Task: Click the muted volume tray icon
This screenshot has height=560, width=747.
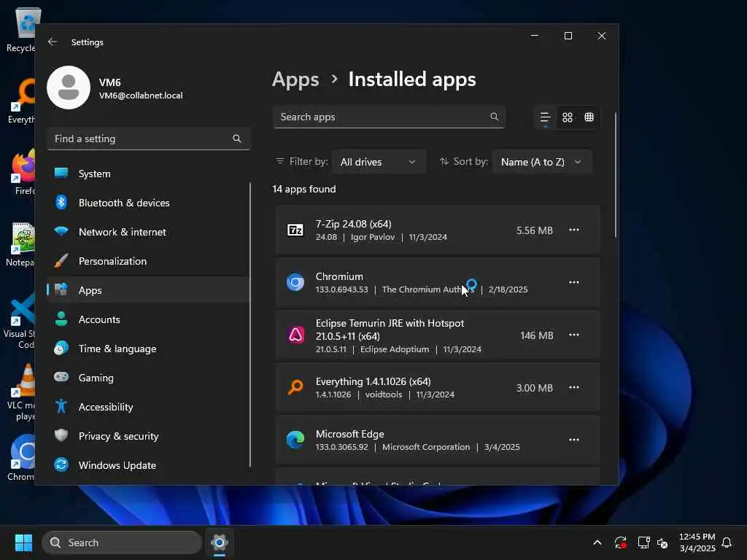Action: [662, 542]
